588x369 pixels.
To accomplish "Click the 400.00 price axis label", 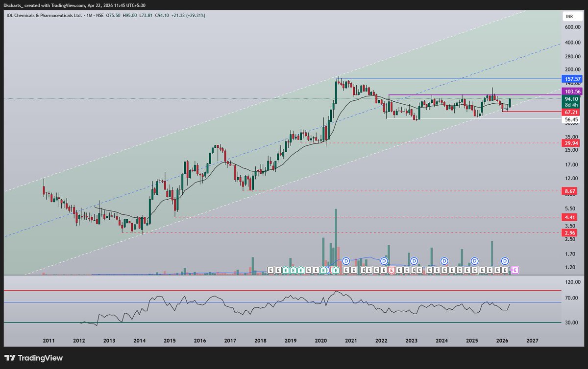I will point(572,43).
